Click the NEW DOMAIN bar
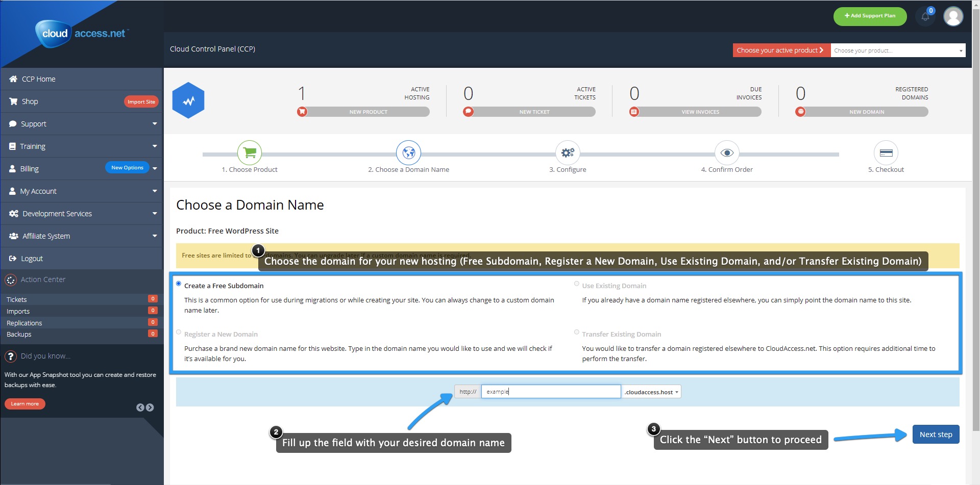980x485 pixels. coord(866,112)
